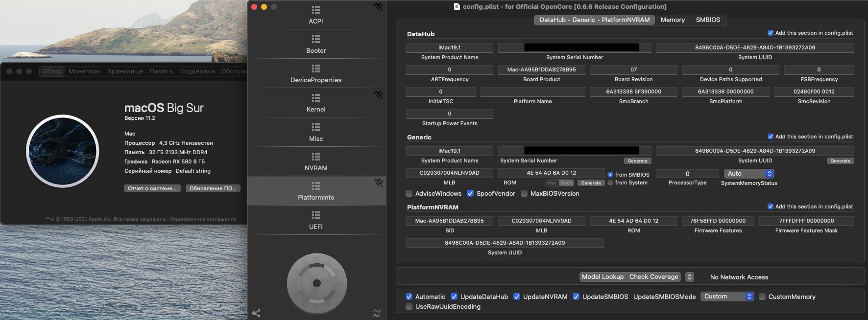Click the crossed-out signal icon beside Kernel
This screenshot has width=868, height=320.
[x=379, y=94]
